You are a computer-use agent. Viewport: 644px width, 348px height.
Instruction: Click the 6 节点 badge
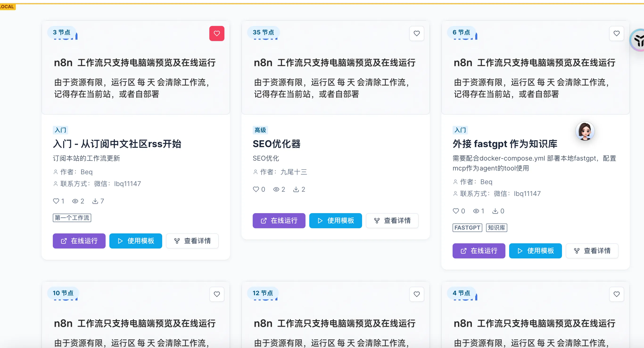461,32
